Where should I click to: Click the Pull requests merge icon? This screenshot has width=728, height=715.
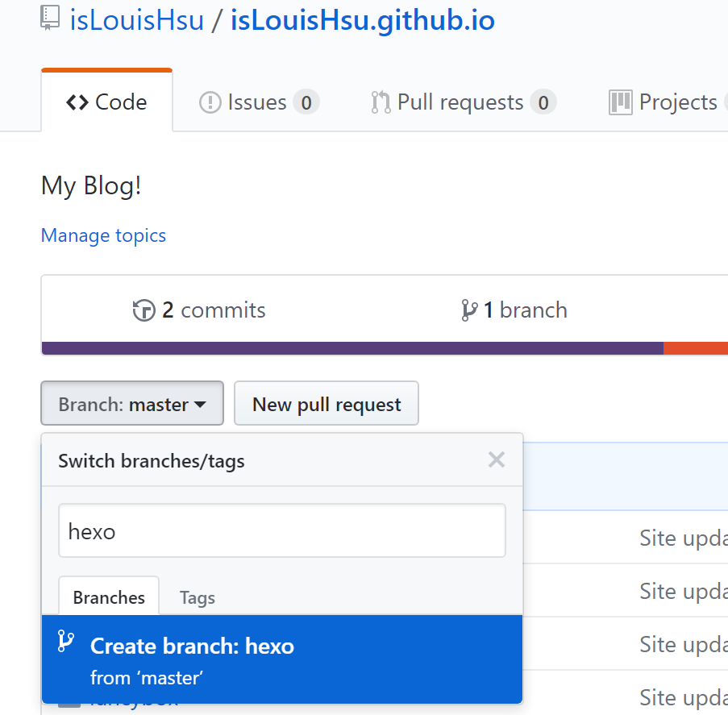pos(381,102)
